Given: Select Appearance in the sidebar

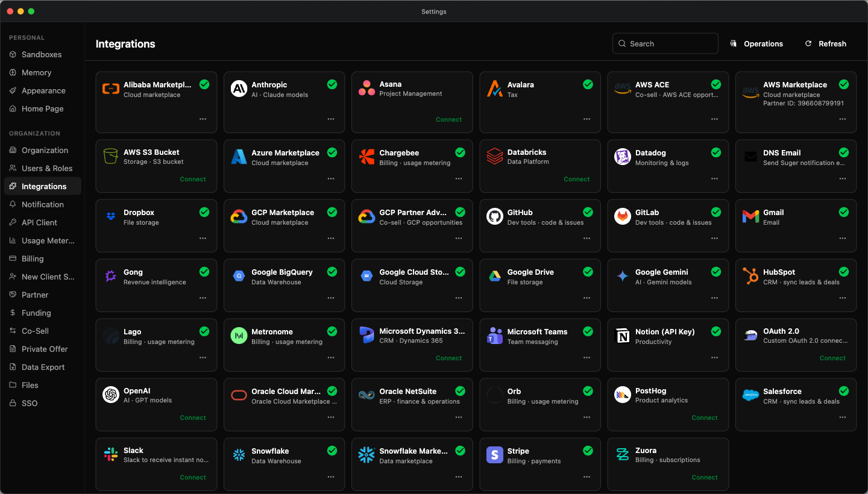Looking at the screenshot, I should tap(42, 90).
